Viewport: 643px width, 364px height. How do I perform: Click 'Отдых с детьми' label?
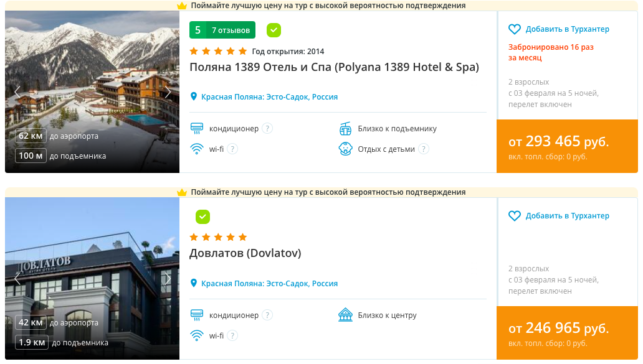(386, 149)
